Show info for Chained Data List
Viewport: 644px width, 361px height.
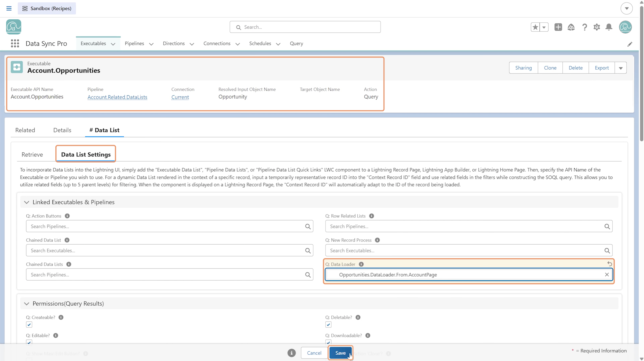(x=67, y=240)
